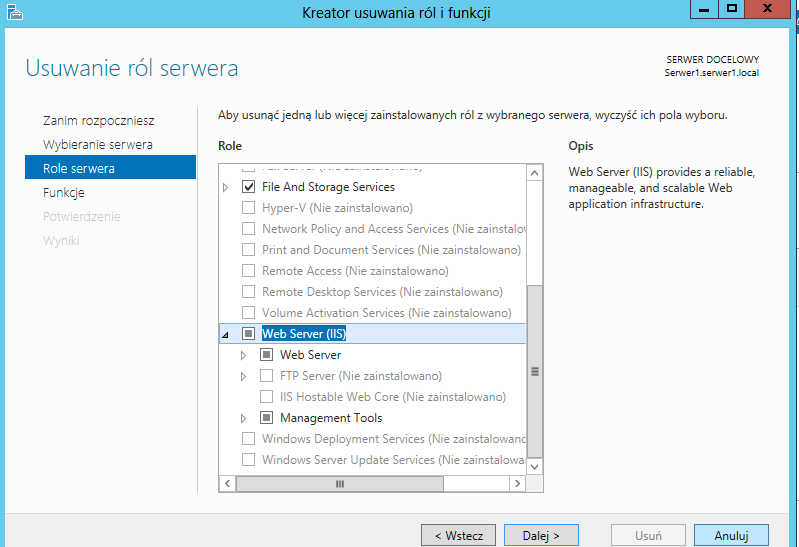Select the Remote Access row text
Screen dimensions: 799x547
pos(355,271)
